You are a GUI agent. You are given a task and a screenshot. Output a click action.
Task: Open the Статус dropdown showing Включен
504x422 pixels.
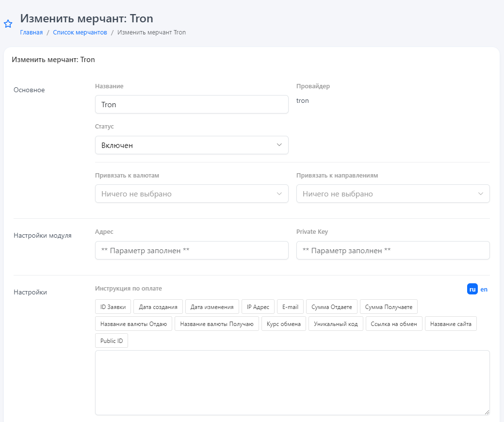(192, 145)
